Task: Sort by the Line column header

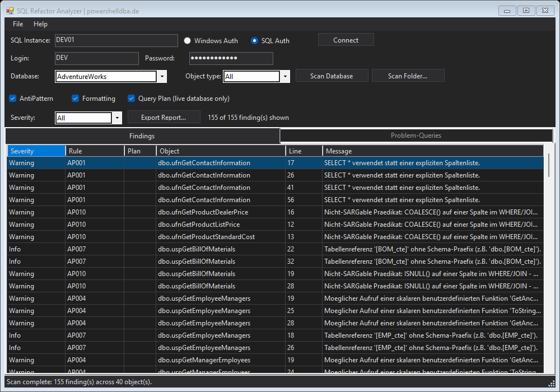Action: tap(304, 151)
